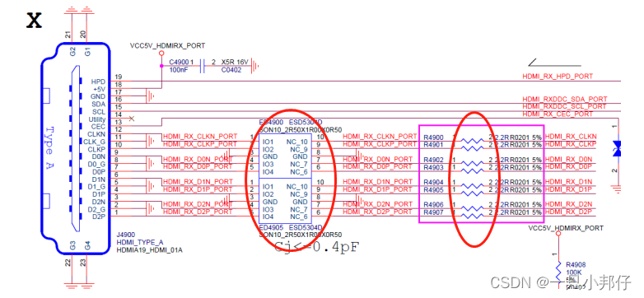Image resolution: width=644 pixels, height=298 pixels.
Task: Click the bold X letter heading
Action: pyautogui.click(x=34, y=21)
